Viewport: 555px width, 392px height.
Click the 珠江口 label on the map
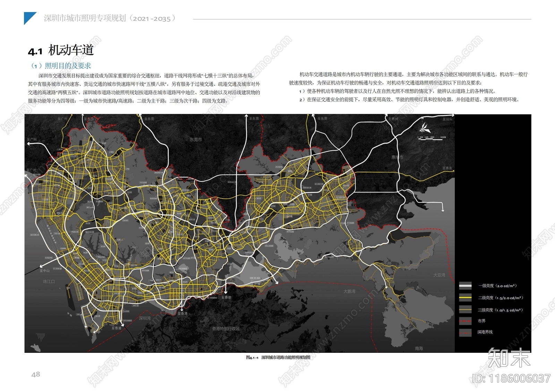click(49, 282)
